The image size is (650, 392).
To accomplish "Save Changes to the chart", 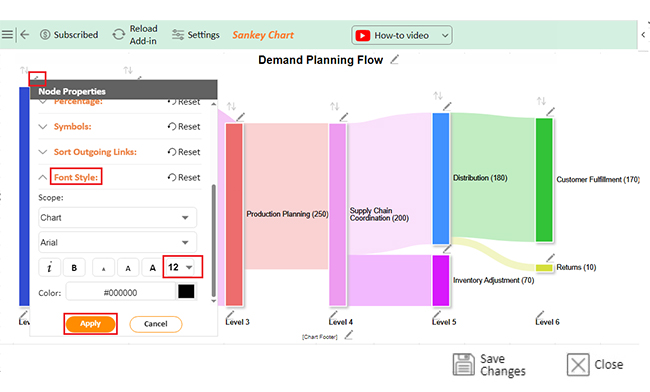I will pos(489,365).
